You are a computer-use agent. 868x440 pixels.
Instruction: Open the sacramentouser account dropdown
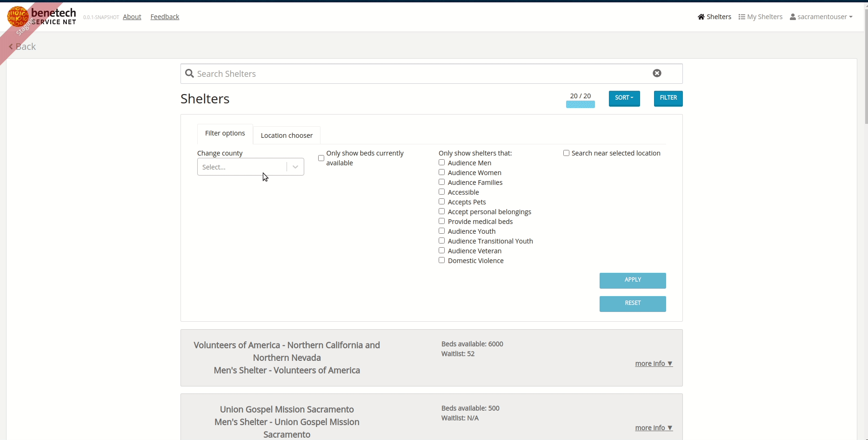pyautogui.click(x=821, y=17)
